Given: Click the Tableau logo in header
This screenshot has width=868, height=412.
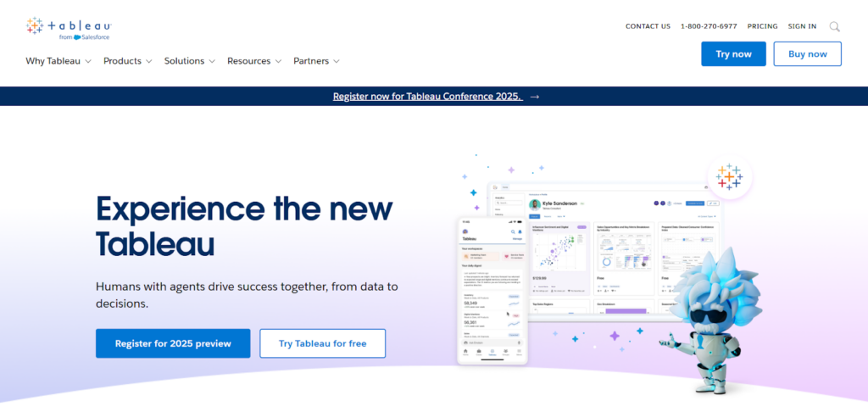Looking at the screenshot, I should click(69, 28).
